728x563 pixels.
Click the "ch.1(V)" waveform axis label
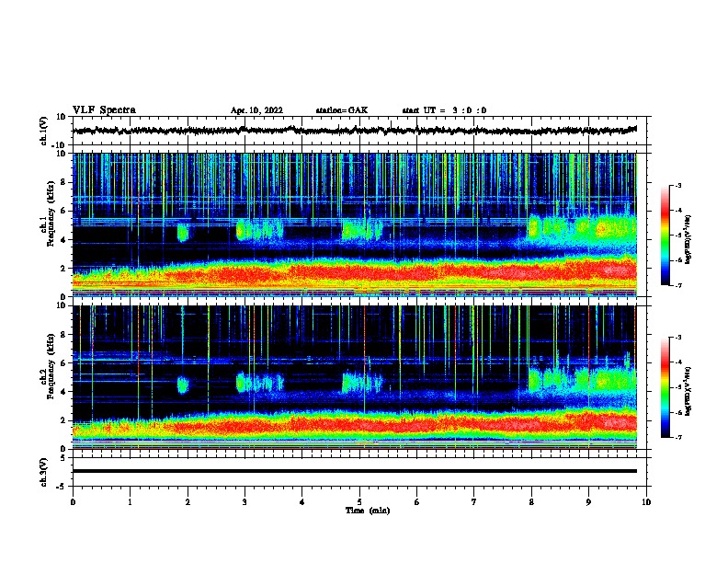pos(44,131)
